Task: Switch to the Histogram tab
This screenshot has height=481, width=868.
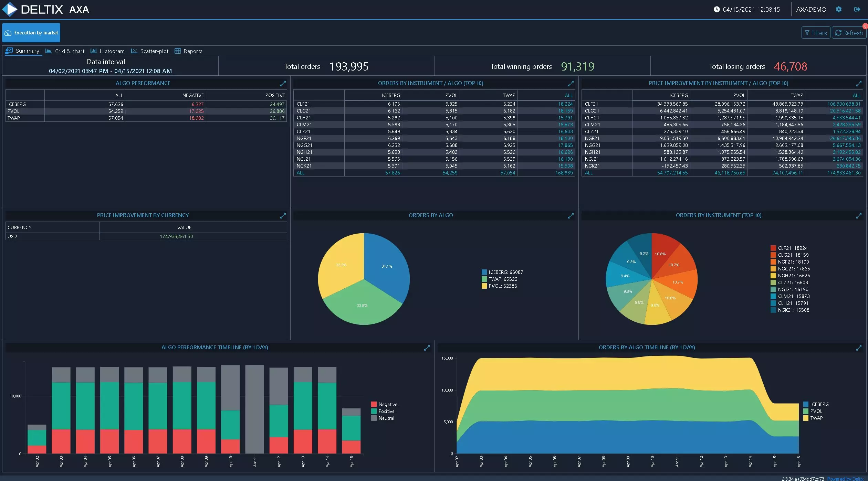Action: 107,51
